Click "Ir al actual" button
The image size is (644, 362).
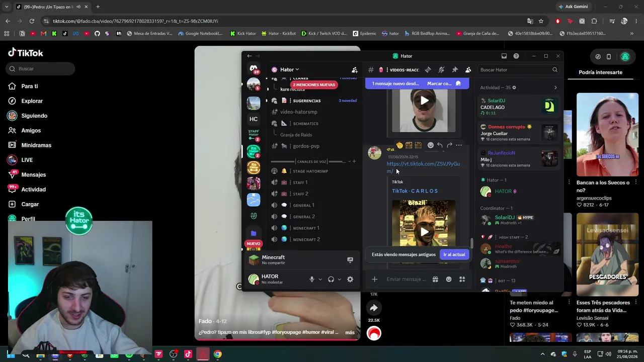point(454,254)
